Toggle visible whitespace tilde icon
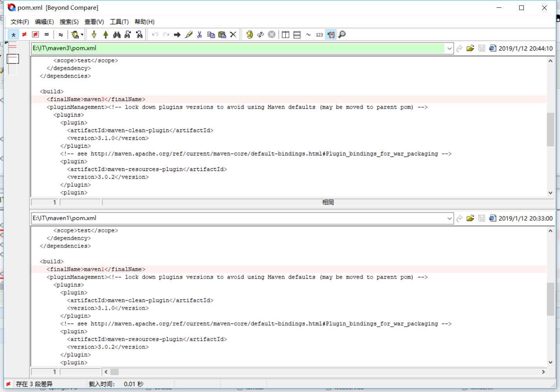The width and height of the screenshot is (560, 392). (308, 35)
